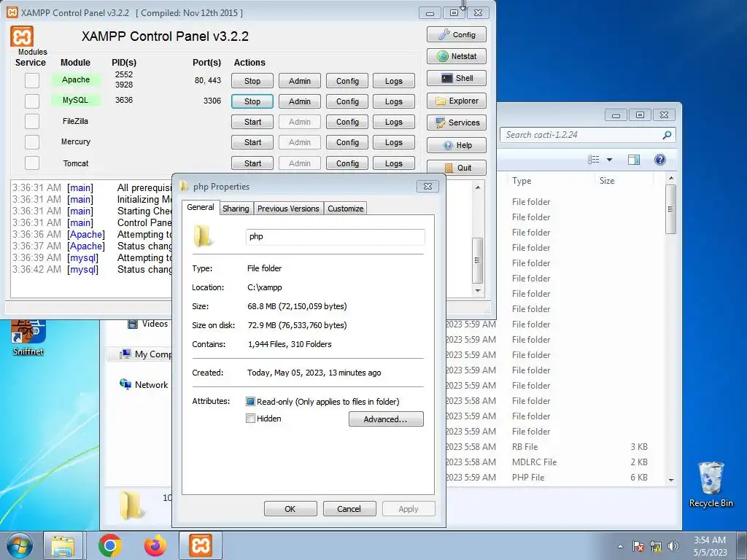Screen dimensions: 747x560
Task: Confirm php Properties with OK
Action: click(290, 508)
